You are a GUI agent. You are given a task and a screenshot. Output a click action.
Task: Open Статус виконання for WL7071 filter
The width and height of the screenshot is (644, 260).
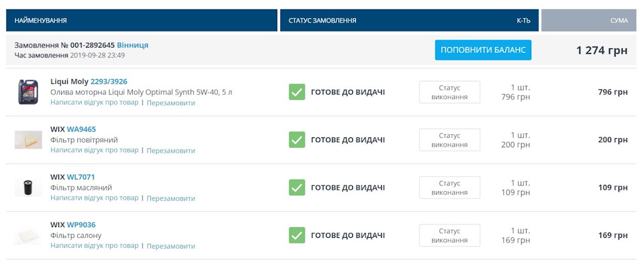(449, 188)
